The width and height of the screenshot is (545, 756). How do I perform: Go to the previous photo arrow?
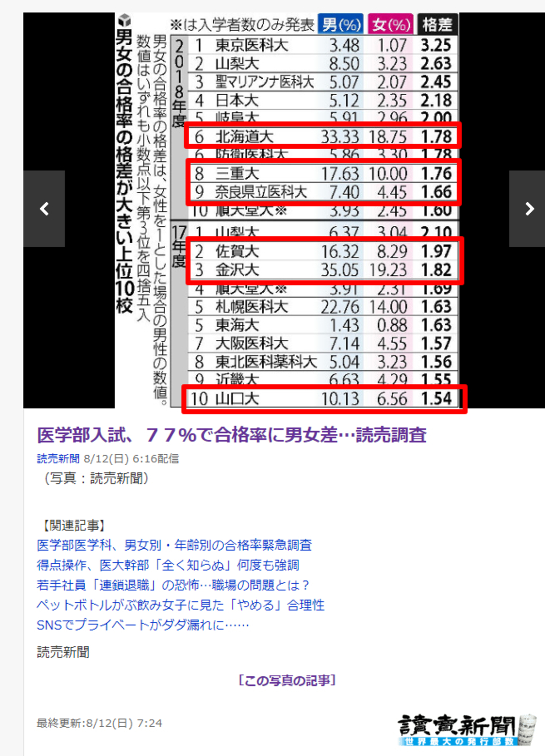coord(44,208)
